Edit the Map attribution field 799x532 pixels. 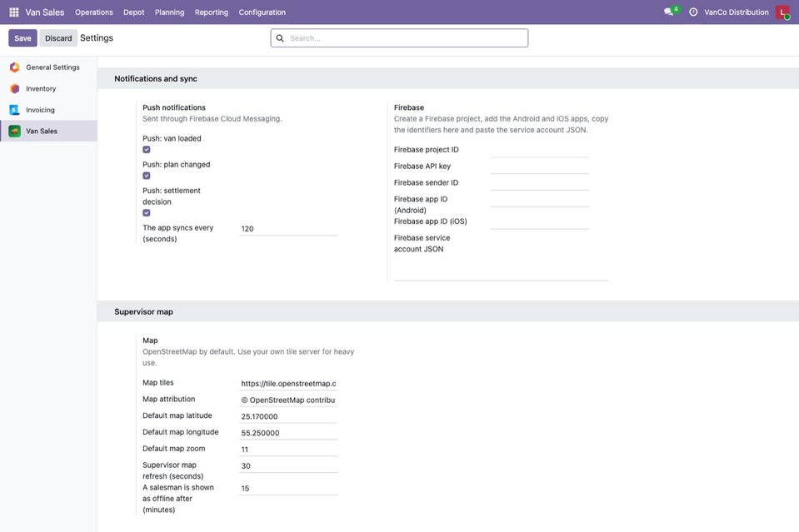click(288, 400)
